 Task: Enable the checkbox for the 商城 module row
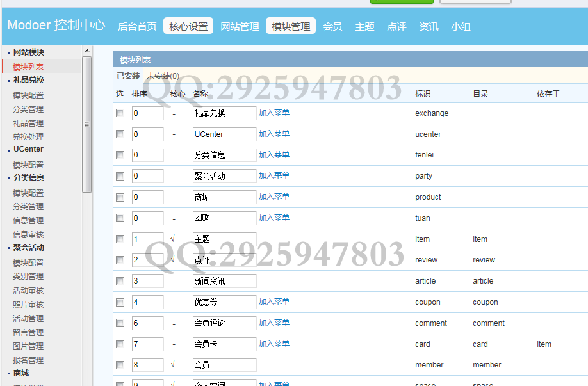[x=120, y=197]
